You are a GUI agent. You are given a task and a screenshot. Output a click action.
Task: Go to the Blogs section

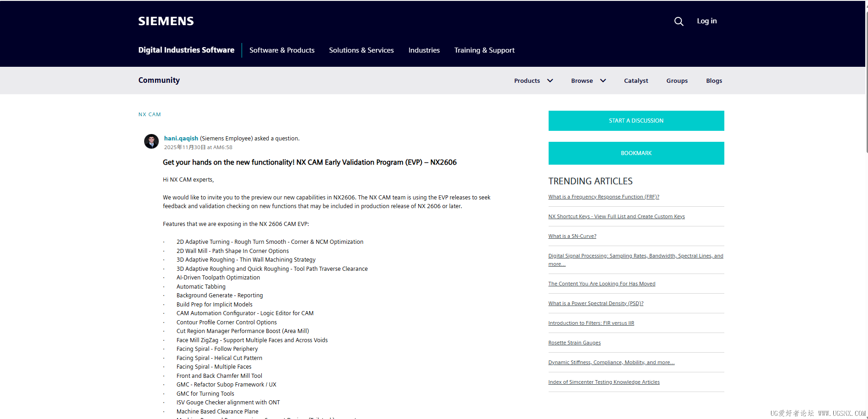714,81
